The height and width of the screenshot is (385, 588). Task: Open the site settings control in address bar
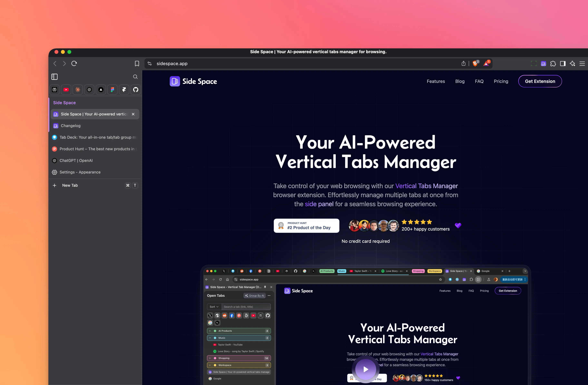(x=150, y=64)
